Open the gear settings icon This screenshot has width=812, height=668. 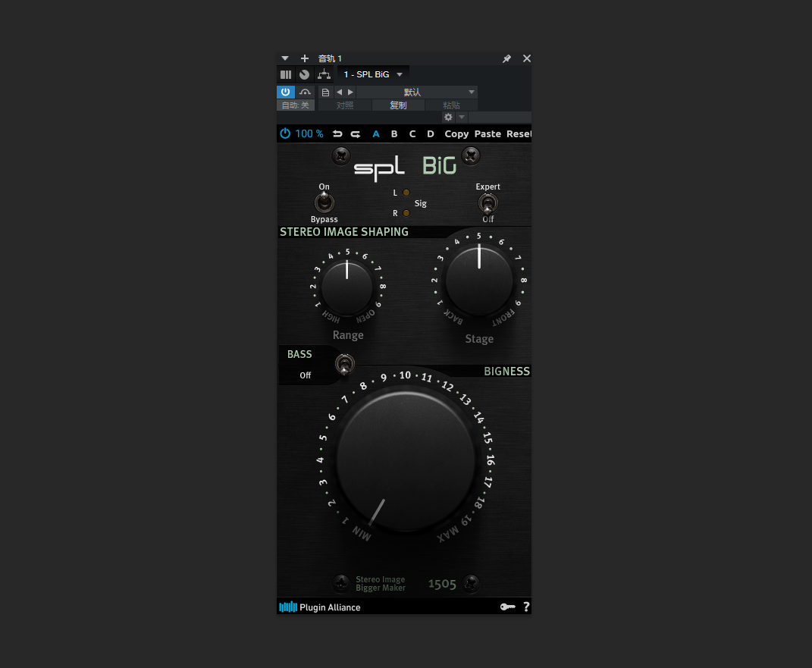(x=449, y=117)
